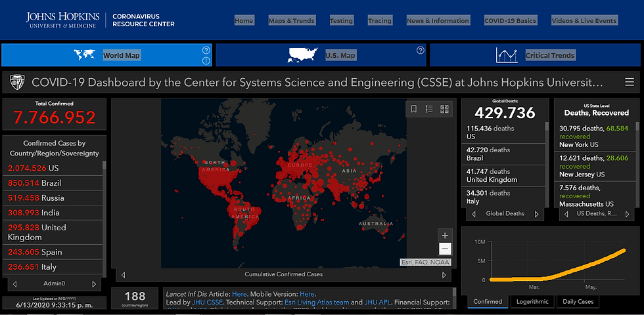Click the white United States silhouette icon
This screenshot has height=315, width=644.
(x=303, y=55)
